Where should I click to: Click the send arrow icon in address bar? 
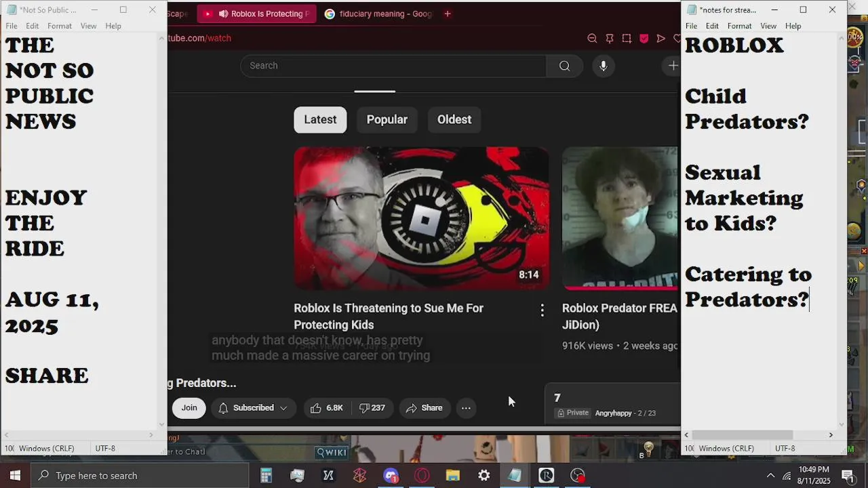(x=660, y=39)
